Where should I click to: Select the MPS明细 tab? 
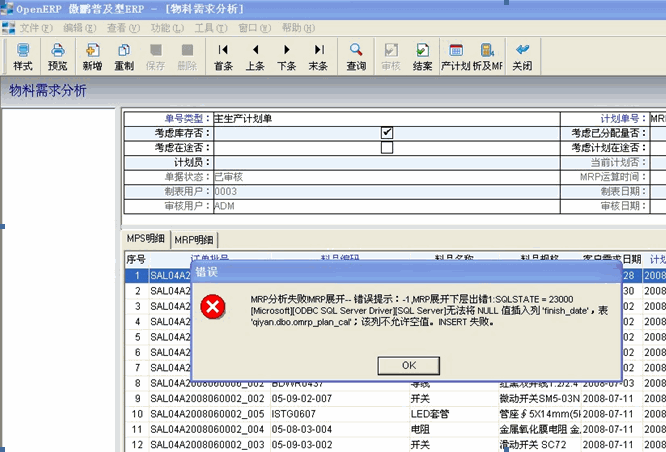146,240
